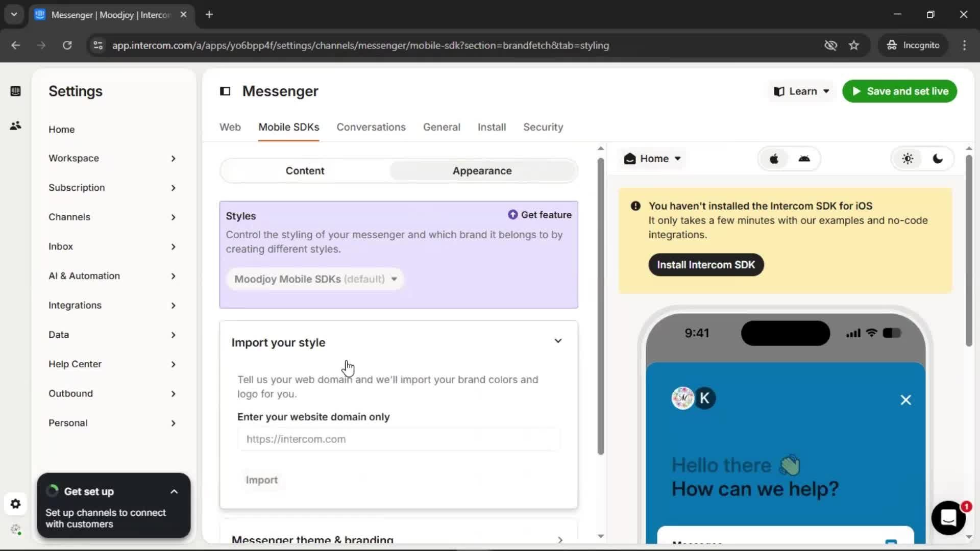The width and height of the screenshot is (980, 551).
Task: Open the settings gear icon in left rail
Action: (x=15, y=504)
